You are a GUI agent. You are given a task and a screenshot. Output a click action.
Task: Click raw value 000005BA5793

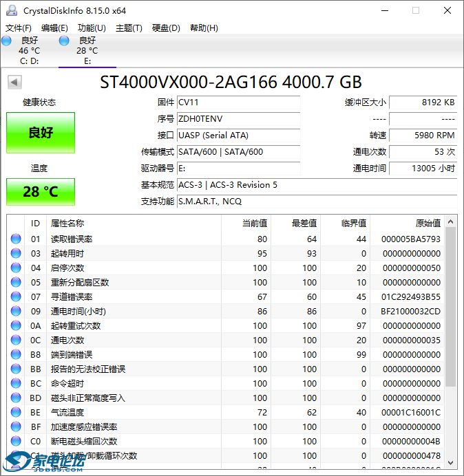(x=411, y=239)
